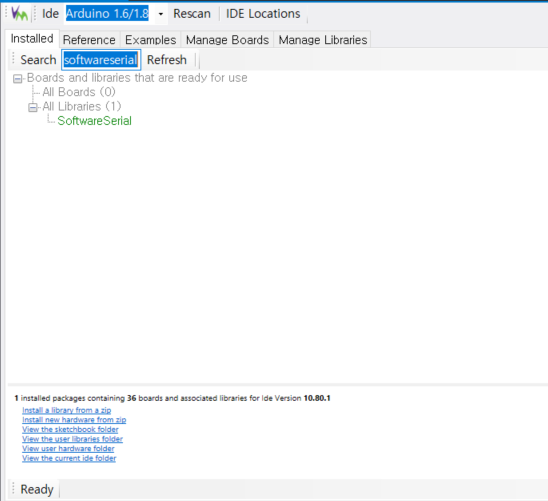Select Boards and libraries ready for use row
Viewport: 548px width, 501px height.
[137, 78]
